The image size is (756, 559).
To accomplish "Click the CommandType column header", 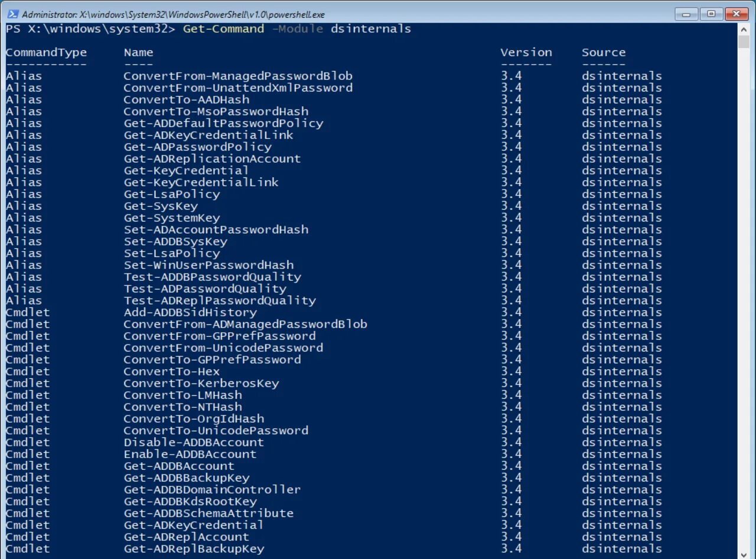I will tap(46, 53).
